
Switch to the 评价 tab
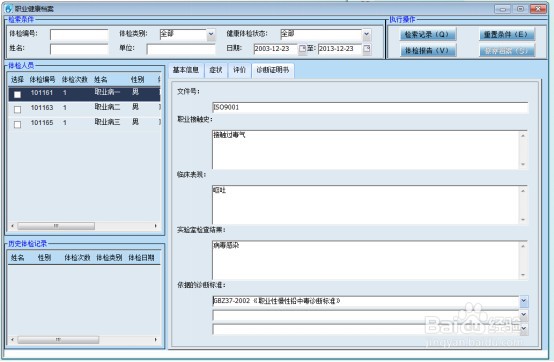(239, 70)
